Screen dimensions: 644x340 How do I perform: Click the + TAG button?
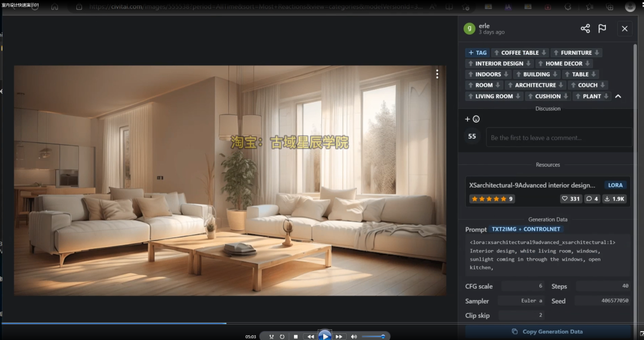click(x=477, y=53)
